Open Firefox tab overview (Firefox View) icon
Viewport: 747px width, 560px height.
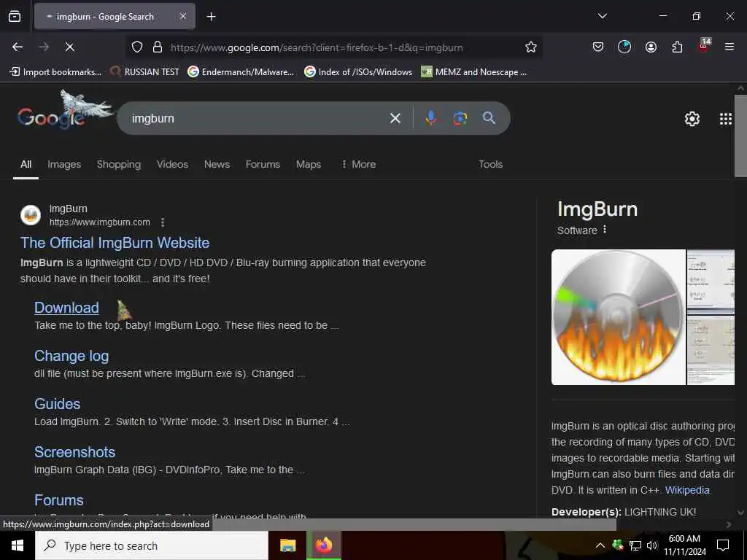click(15, 17)
